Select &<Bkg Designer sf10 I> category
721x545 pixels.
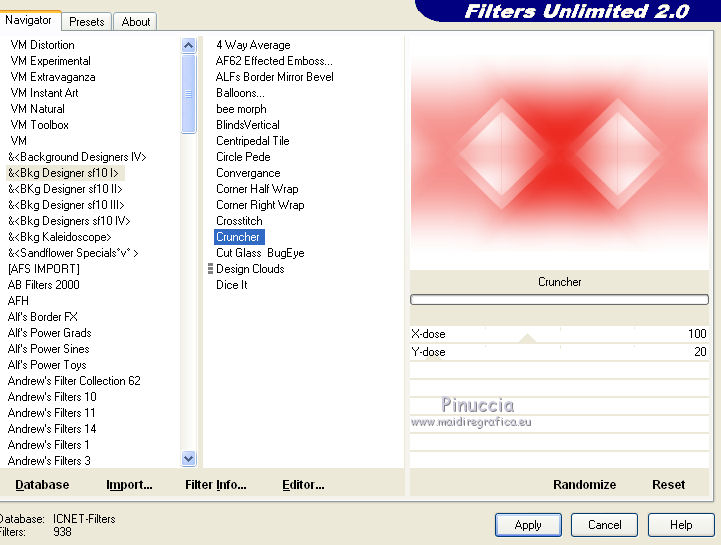[63, 173]
